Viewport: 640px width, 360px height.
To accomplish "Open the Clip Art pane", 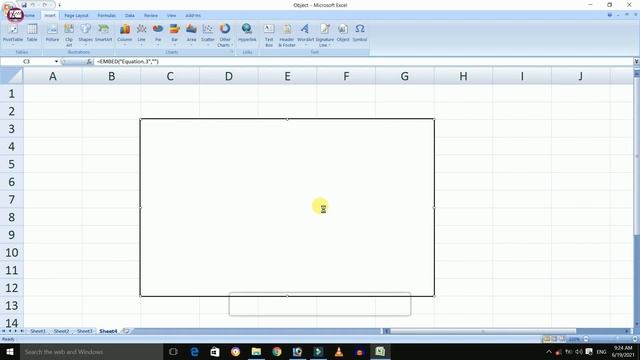I will pyautogui.click(x=69, y=35).
